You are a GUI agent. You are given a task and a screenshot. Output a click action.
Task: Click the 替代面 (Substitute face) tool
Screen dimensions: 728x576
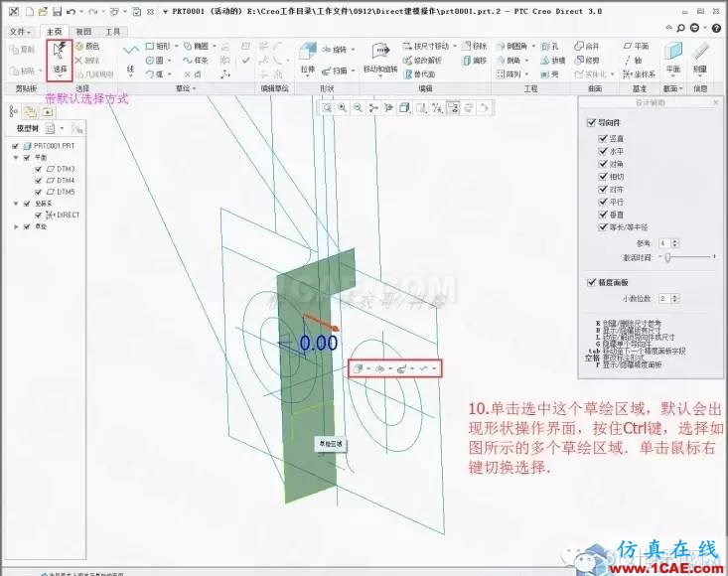tap(420, 73)
